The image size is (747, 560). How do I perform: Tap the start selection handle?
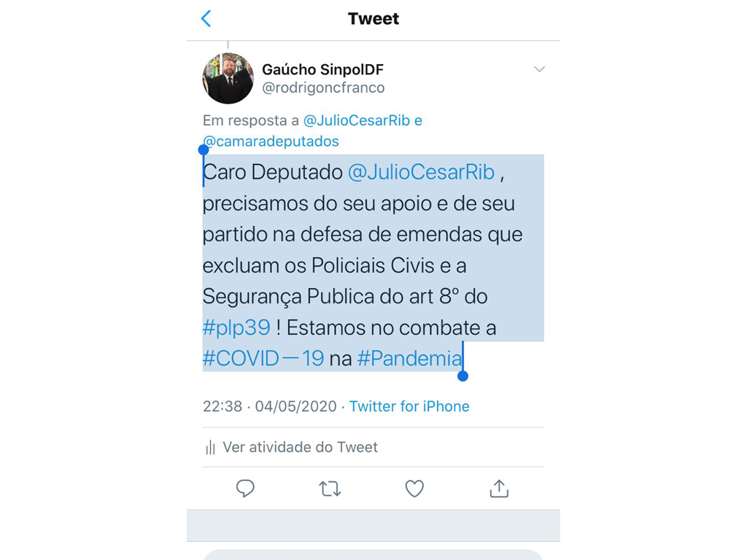[204, 150]
